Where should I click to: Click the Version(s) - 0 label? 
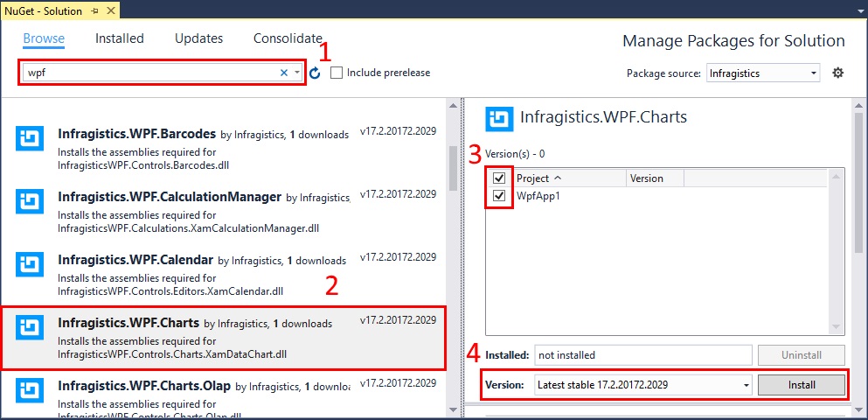pos(515,154)
